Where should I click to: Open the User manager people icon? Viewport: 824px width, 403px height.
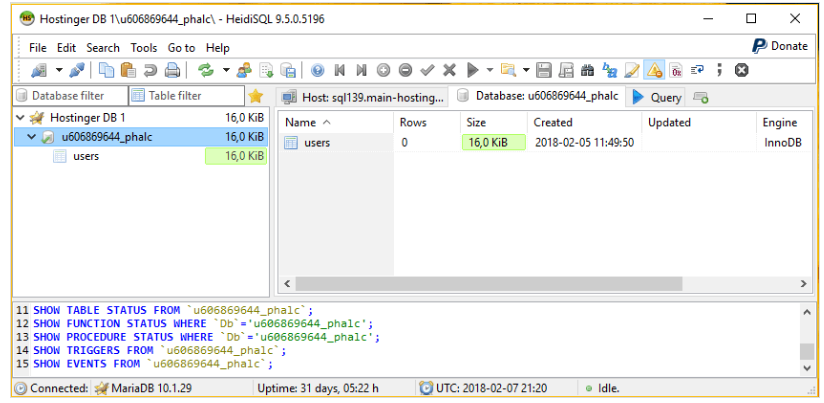244,70
